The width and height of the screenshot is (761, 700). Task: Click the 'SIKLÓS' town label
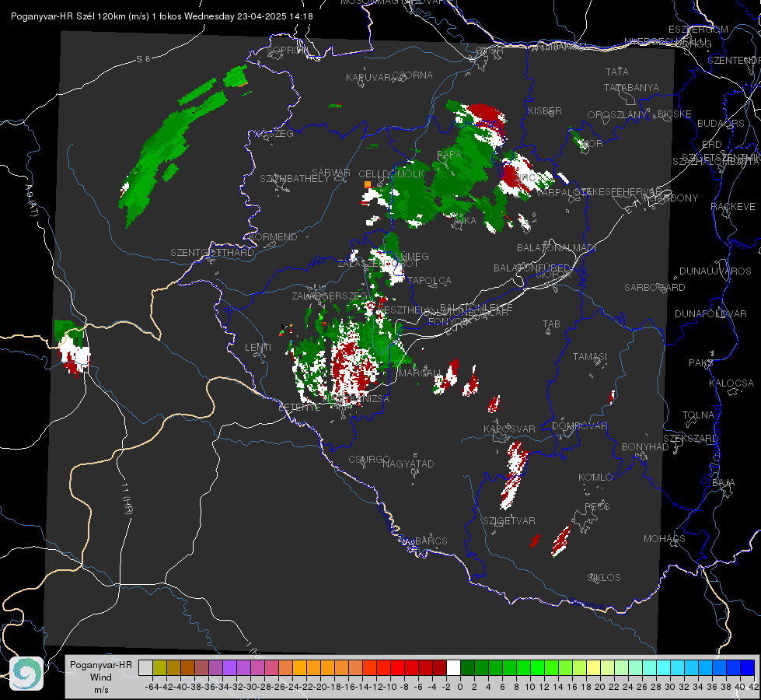click(604, 578)
